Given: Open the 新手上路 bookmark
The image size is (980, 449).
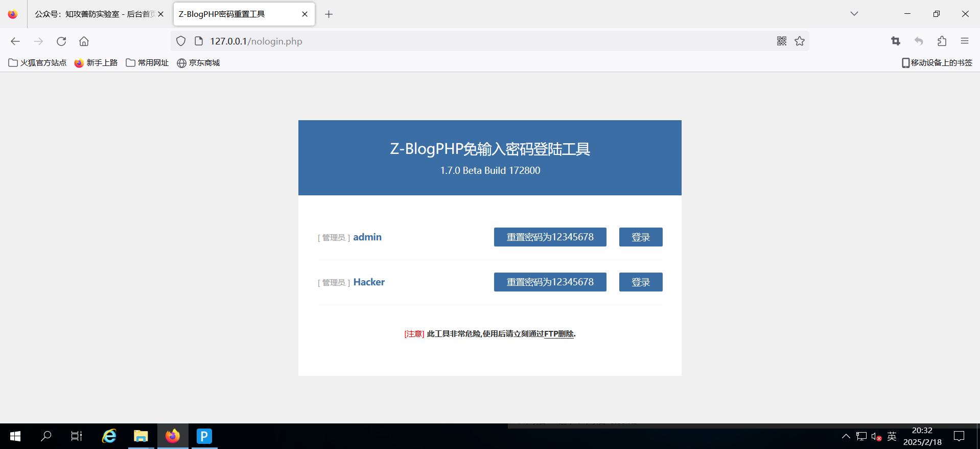Looking at the screenshot, I should click(96, 63).
